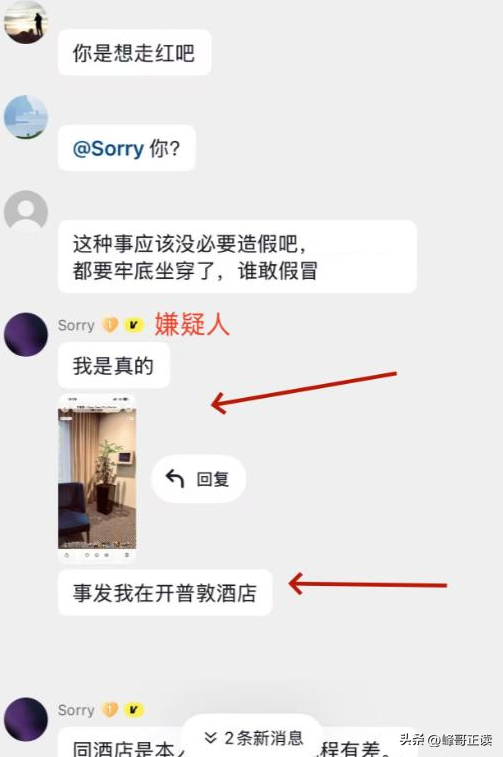
Task: Tap the orange shield badge beside the red 嫌疑人 label
Action: tap(110, 325)
